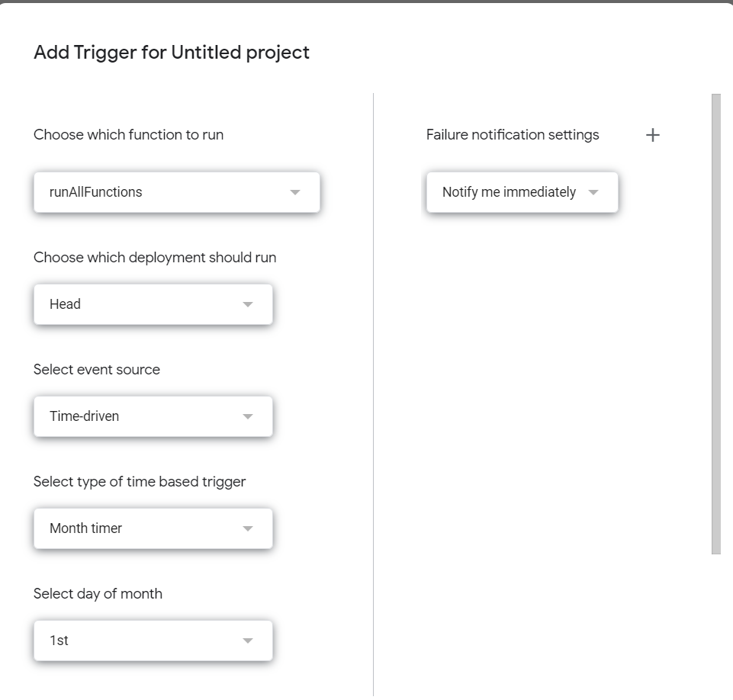The width and height of the screenshot is (733, 700).
Task: Click the Choose which function to run label
Action: click(x=128, y=135)
